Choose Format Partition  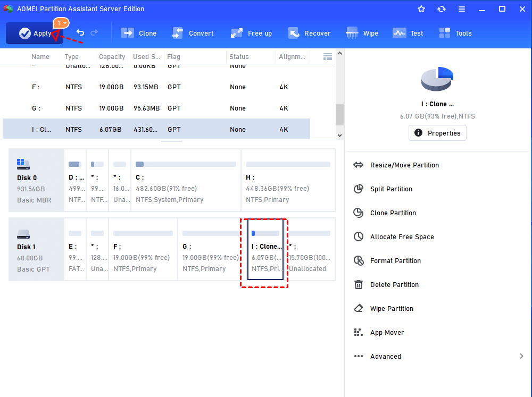tap(395, 261)
